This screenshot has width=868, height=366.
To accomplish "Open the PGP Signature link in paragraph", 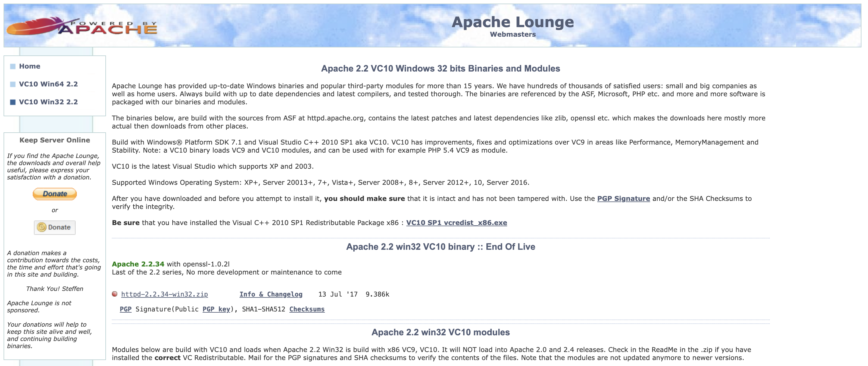I will click(623, 199).
